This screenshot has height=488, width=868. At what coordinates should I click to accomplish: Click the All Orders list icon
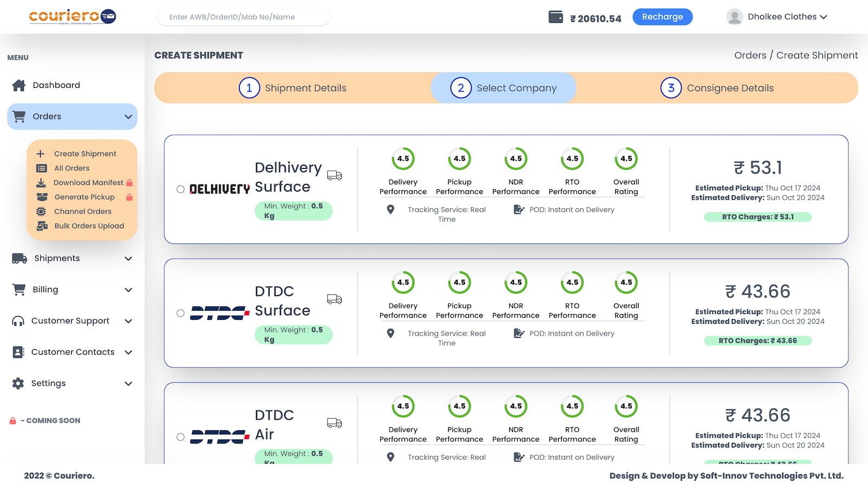point(41,168)
